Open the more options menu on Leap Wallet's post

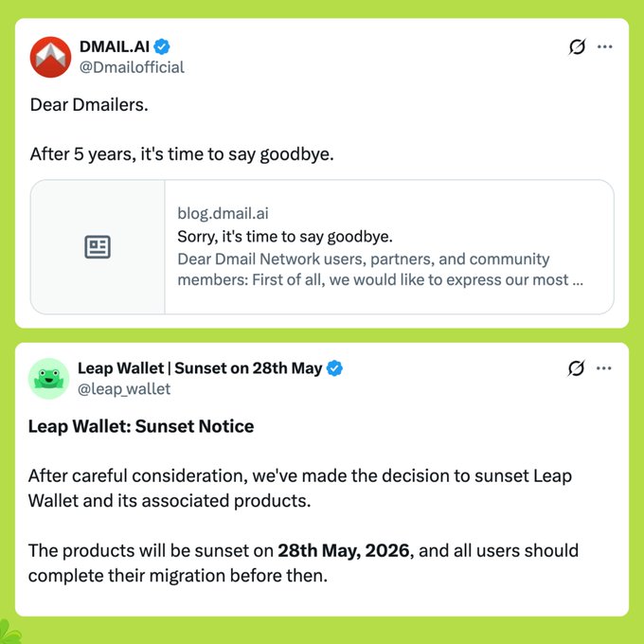[x=605, y=367]
